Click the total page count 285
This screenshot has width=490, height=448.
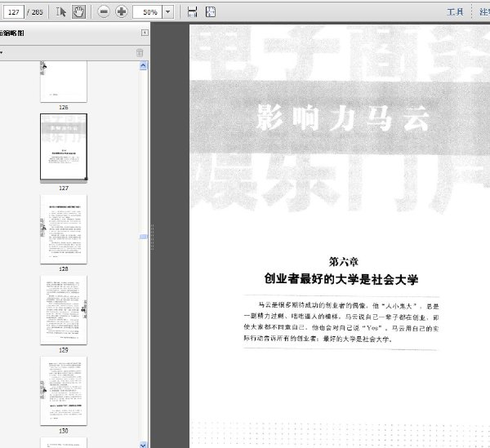coord(38,12)
